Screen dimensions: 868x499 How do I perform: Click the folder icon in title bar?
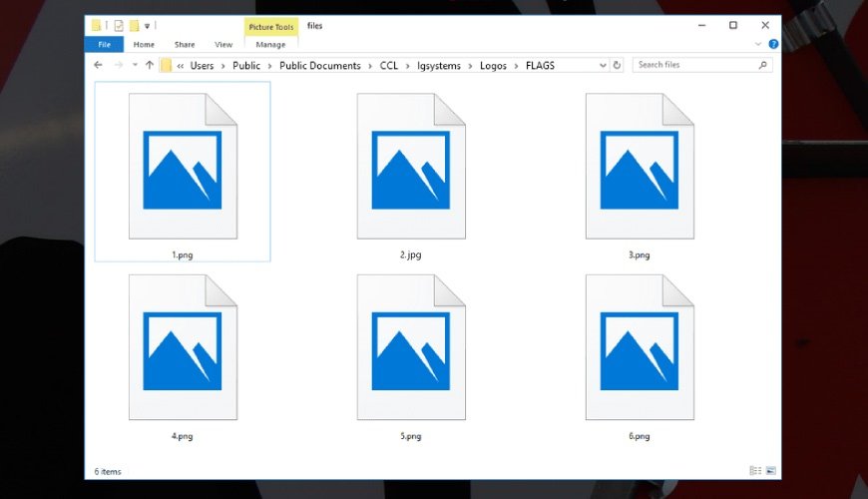pos(97,26)
